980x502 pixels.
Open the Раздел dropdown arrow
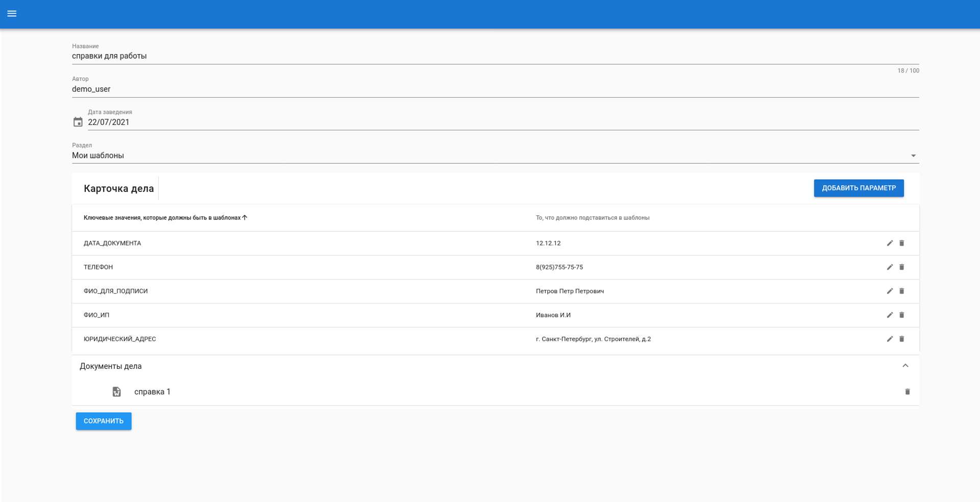coord(913,156)
